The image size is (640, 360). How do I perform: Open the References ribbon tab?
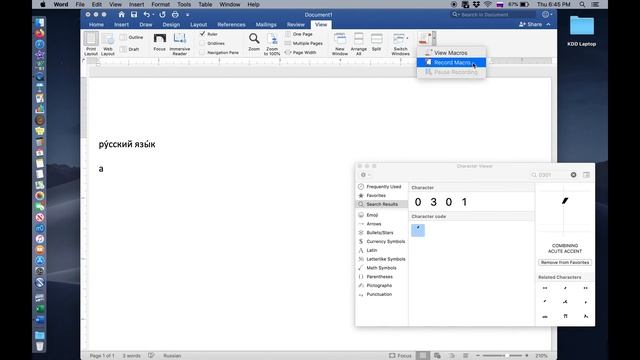pyautogui.click(x=231, y=24)
